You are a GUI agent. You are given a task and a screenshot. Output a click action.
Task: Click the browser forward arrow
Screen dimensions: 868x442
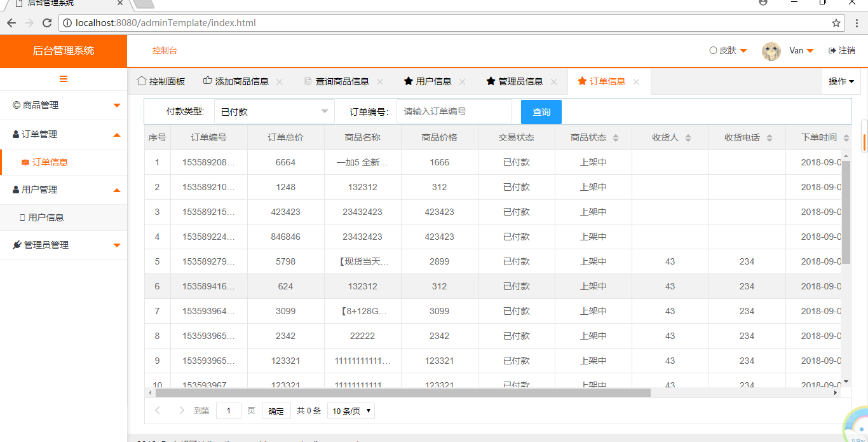coord(29,23)
